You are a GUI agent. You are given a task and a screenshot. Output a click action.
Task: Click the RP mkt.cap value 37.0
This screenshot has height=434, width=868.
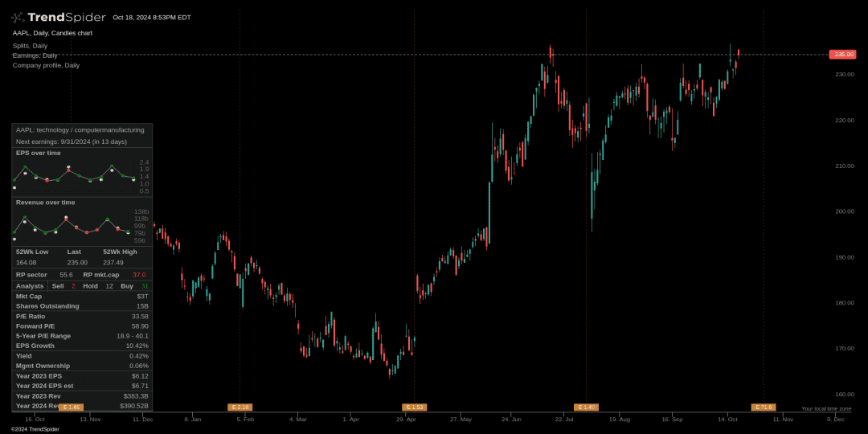tap(139, 275)
